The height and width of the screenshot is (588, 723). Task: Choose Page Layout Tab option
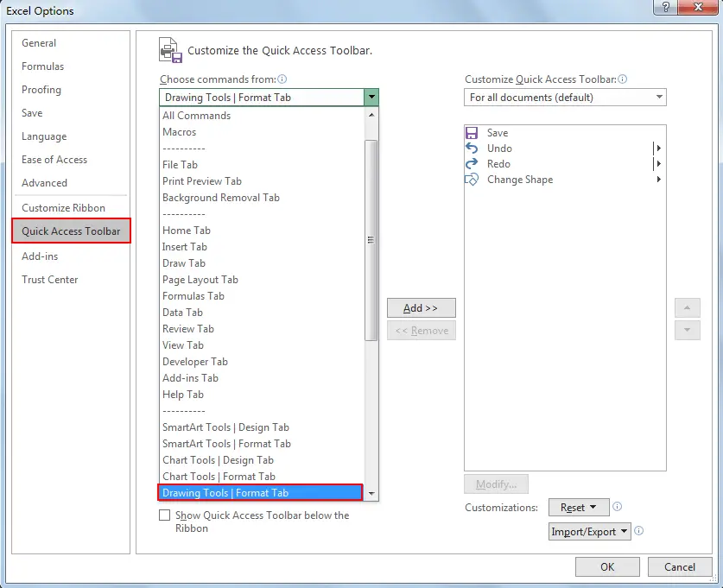262,280
